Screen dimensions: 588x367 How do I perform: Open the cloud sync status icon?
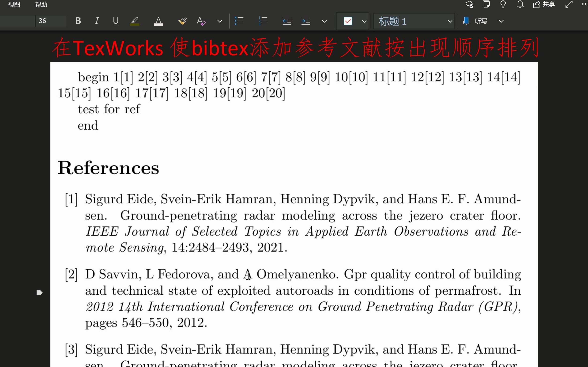[469, 4]
